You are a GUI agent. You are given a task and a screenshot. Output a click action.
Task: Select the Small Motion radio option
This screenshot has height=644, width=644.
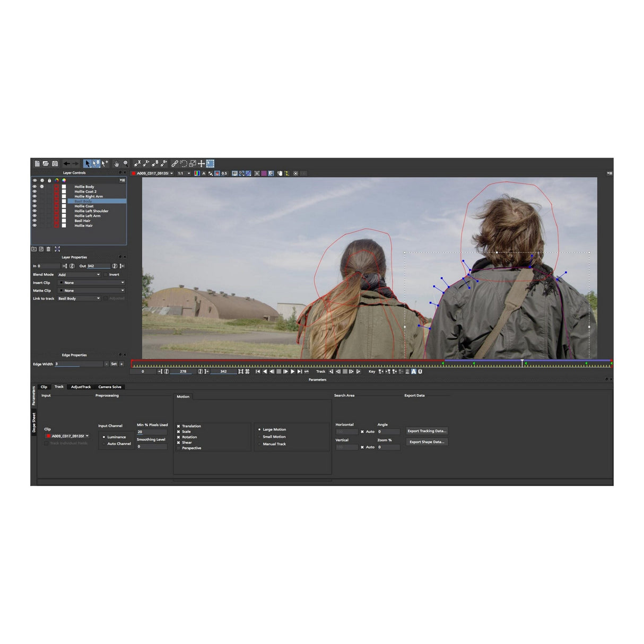(259, 437)
